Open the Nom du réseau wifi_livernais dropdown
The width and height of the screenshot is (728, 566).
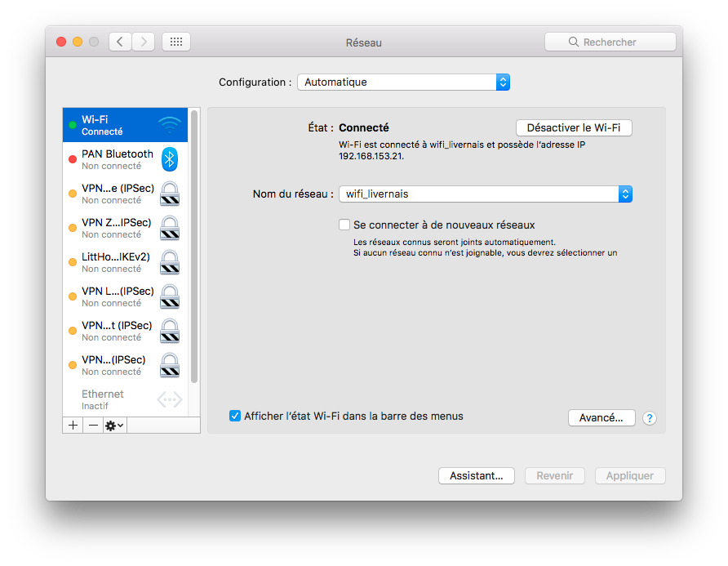tap(486, 194)
